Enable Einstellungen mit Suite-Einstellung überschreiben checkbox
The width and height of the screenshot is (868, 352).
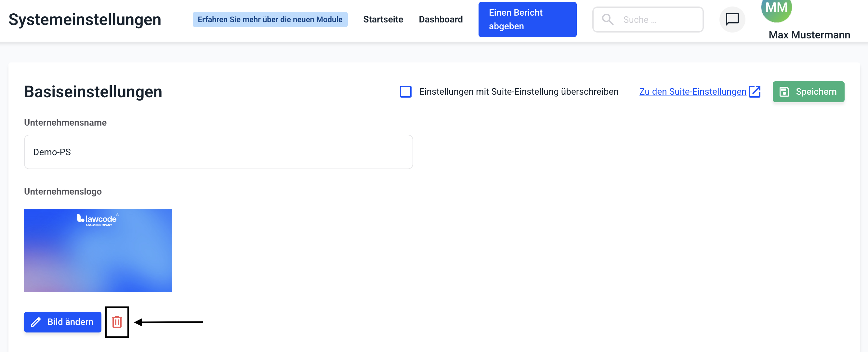405,92
